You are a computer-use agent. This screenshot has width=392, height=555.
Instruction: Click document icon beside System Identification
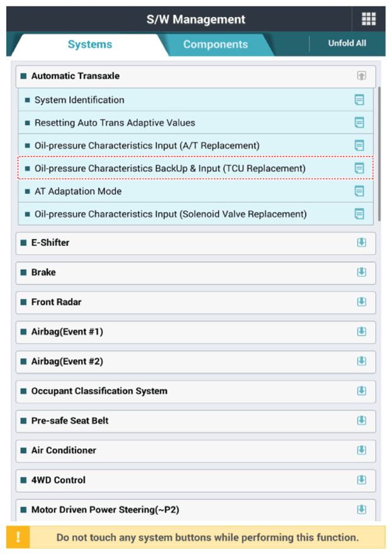tap(359, 100)
